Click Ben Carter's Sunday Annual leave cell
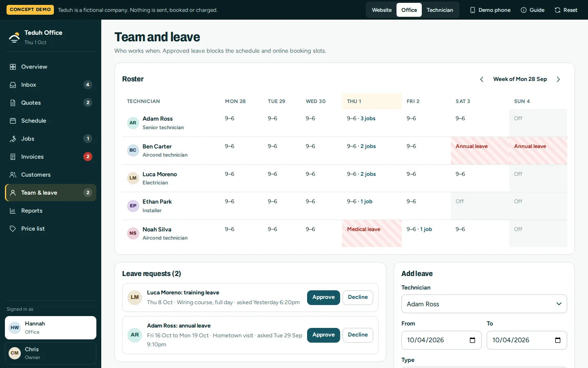 coord(538,150)
